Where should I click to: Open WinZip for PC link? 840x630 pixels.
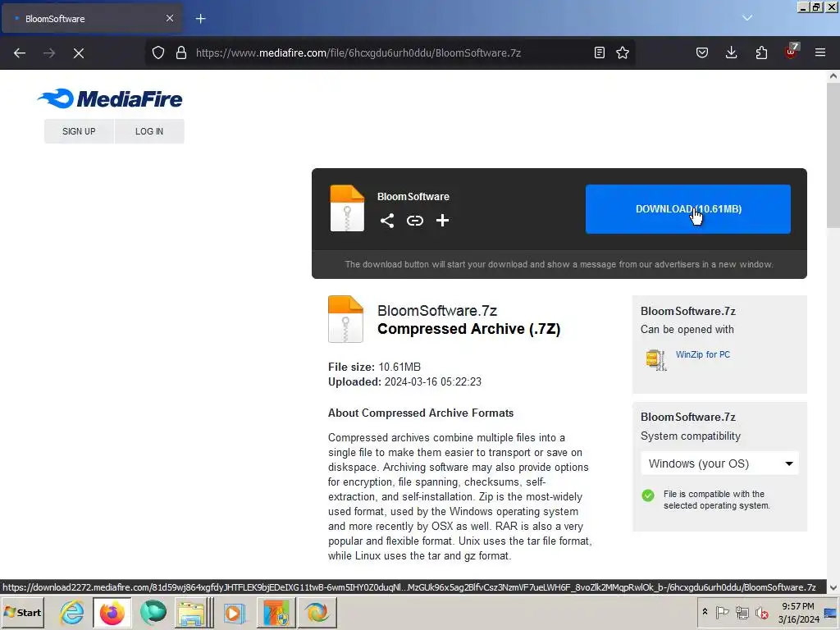703,354
